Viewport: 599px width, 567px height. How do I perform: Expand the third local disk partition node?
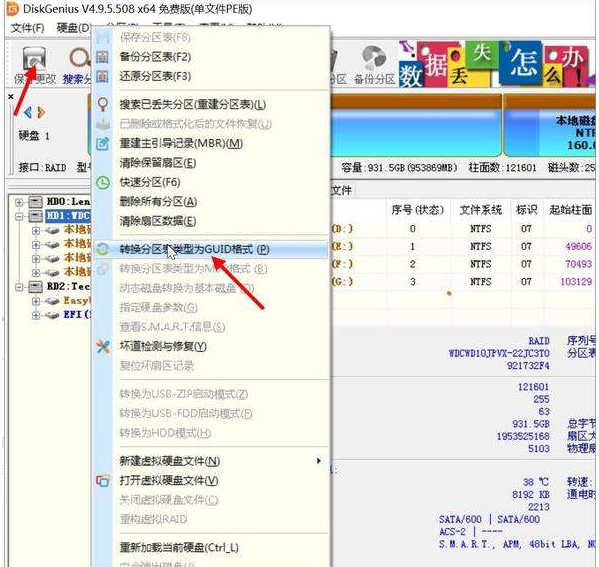[36, 258]
